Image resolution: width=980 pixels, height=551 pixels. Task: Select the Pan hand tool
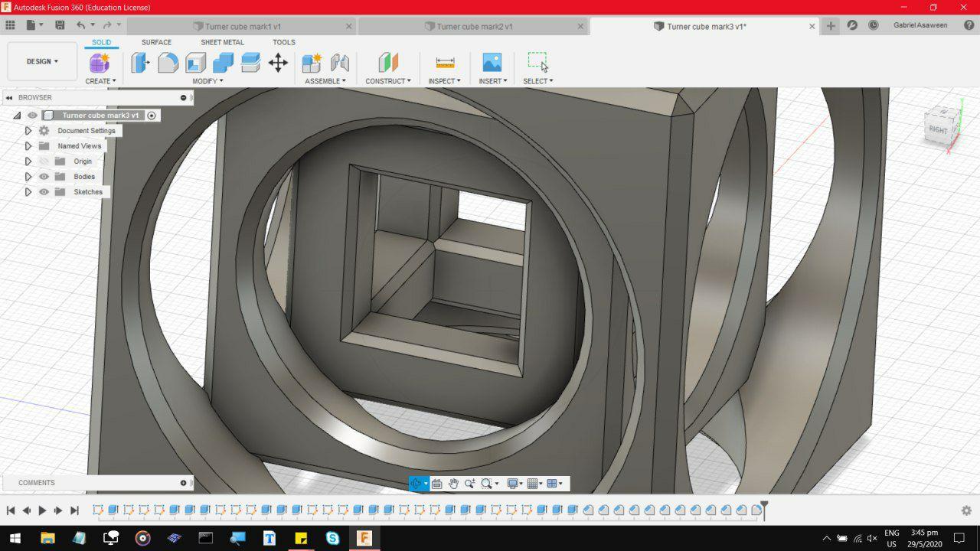(453, 484)
